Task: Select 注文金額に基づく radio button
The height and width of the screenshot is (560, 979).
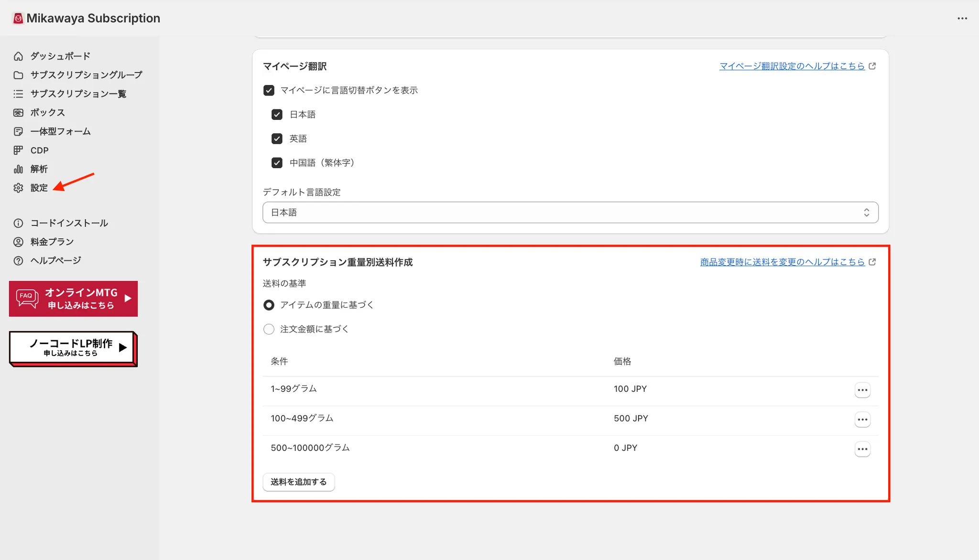Action: point(269,329)
